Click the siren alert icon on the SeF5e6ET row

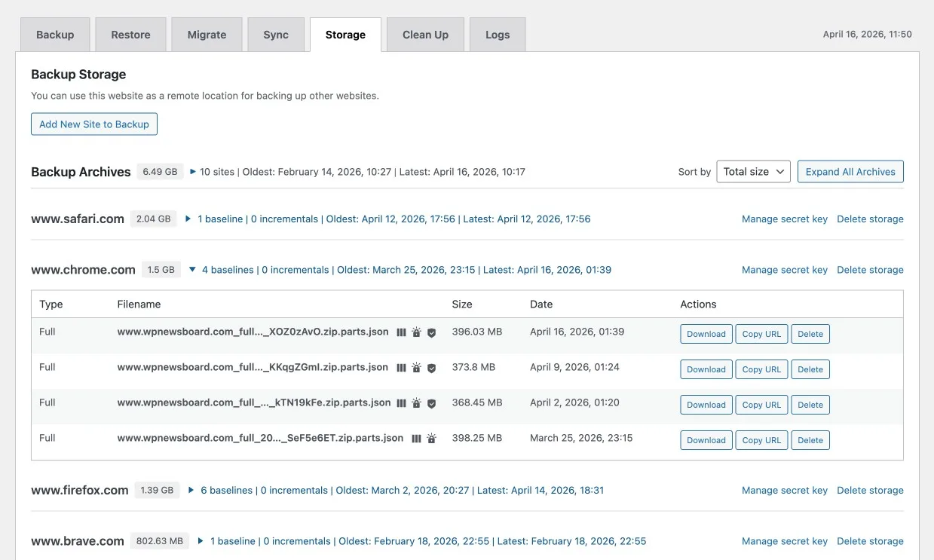point(431,439)
